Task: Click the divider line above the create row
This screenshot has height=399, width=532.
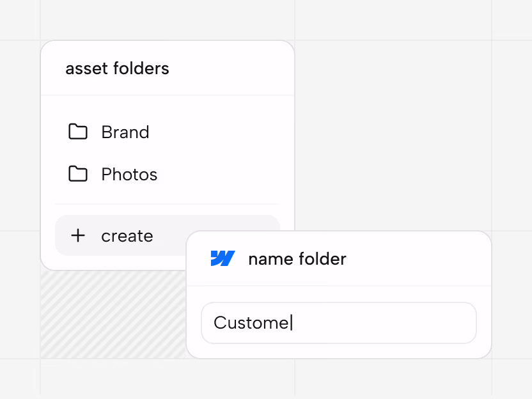Action: coord(167,204)
